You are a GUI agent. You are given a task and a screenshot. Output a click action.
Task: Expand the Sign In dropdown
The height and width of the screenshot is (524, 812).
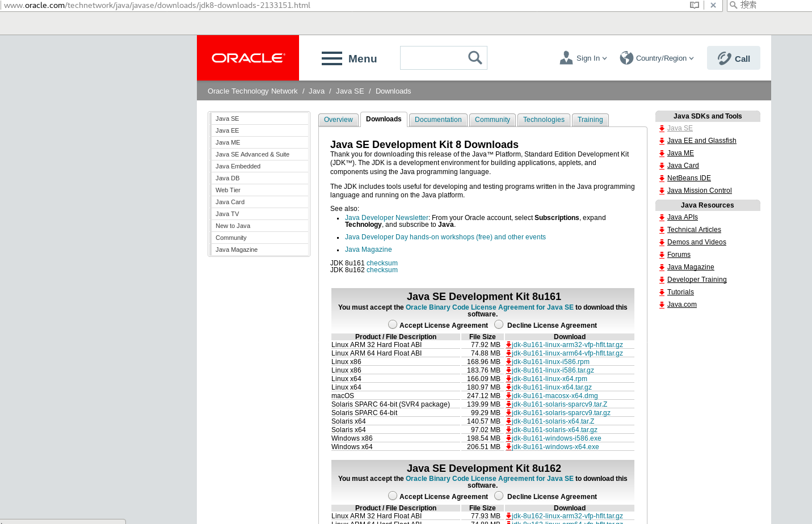click(604, 58)
